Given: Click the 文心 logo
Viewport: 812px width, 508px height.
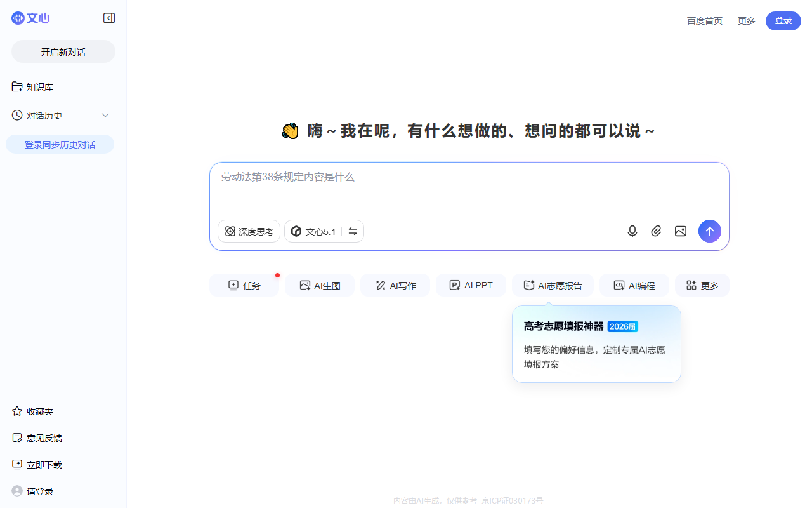Looking at the screenshot, I should point(30,18).
